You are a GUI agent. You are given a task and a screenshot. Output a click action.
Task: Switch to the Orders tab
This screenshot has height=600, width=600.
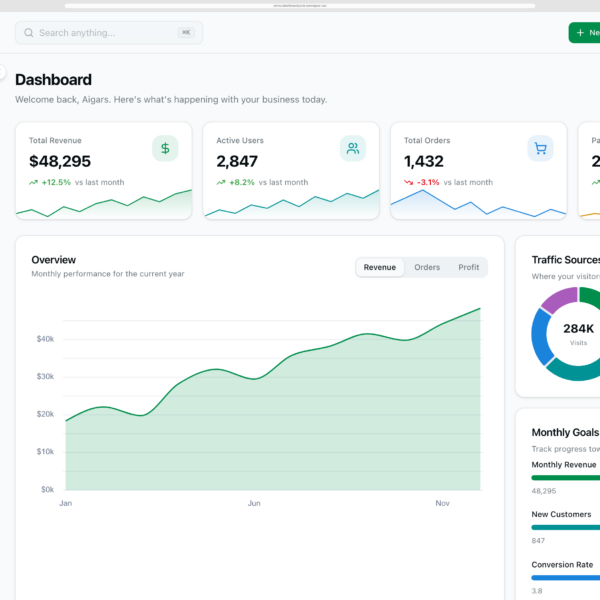point(427,267)
